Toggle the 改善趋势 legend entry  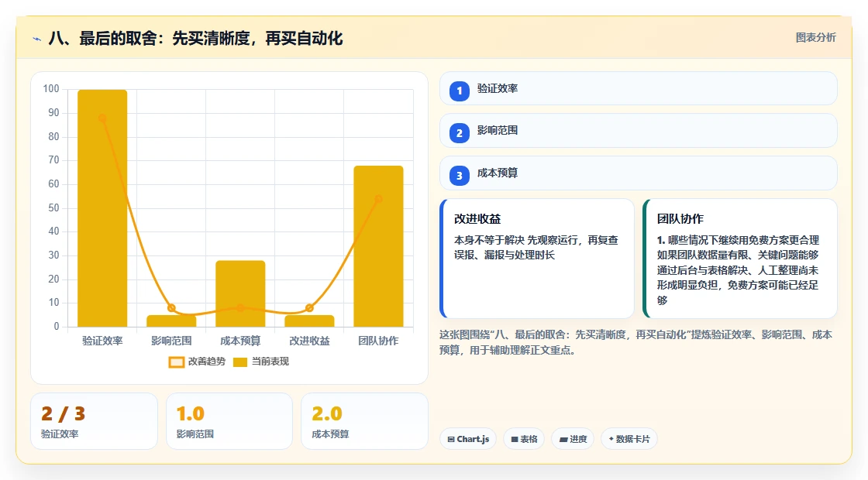[197, 362]
